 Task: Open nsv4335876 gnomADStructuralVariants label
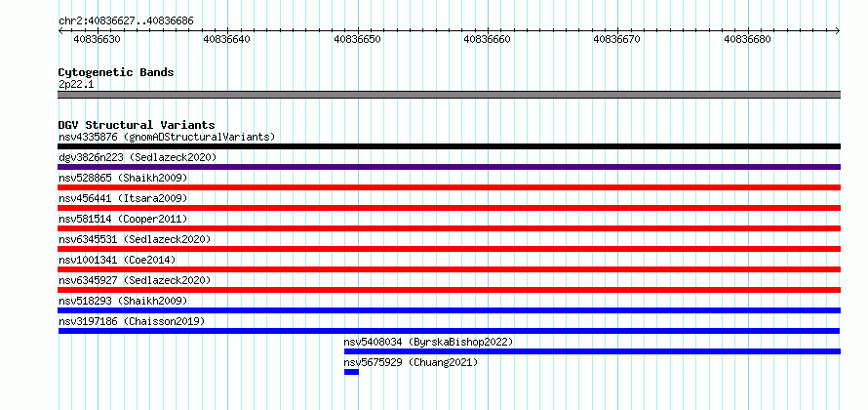[167, 137]
